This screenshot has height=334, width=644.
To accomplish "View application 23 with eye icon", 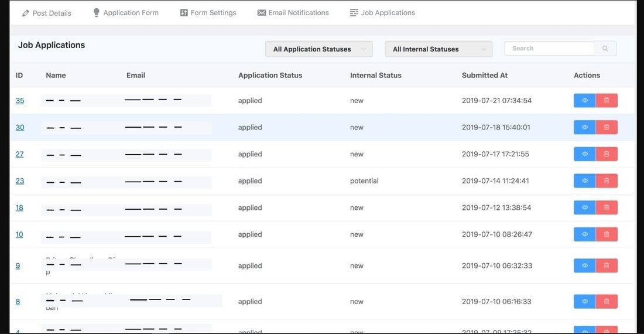I will coord(584,180).
